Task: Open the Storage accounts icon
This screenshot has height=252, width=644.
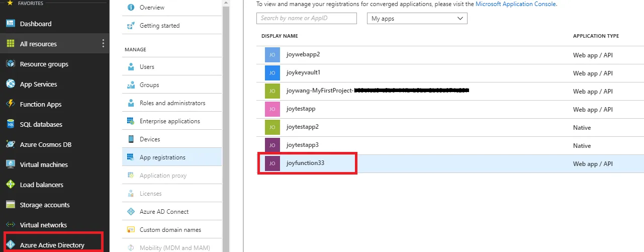Action: coord(10,205)
